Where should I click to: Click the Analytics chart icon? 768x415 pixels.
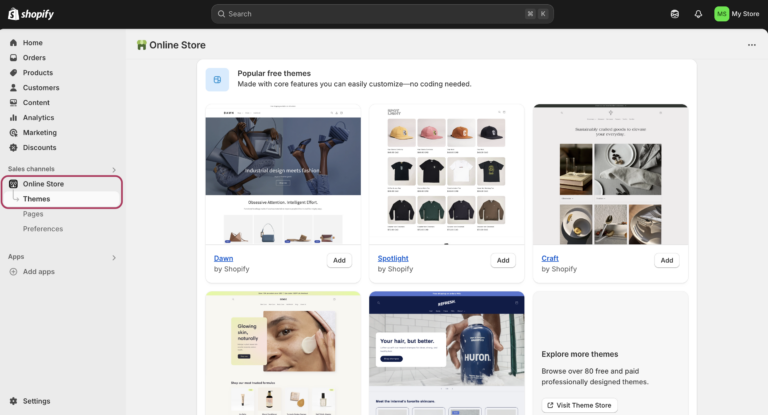click(x=13, y=118)
